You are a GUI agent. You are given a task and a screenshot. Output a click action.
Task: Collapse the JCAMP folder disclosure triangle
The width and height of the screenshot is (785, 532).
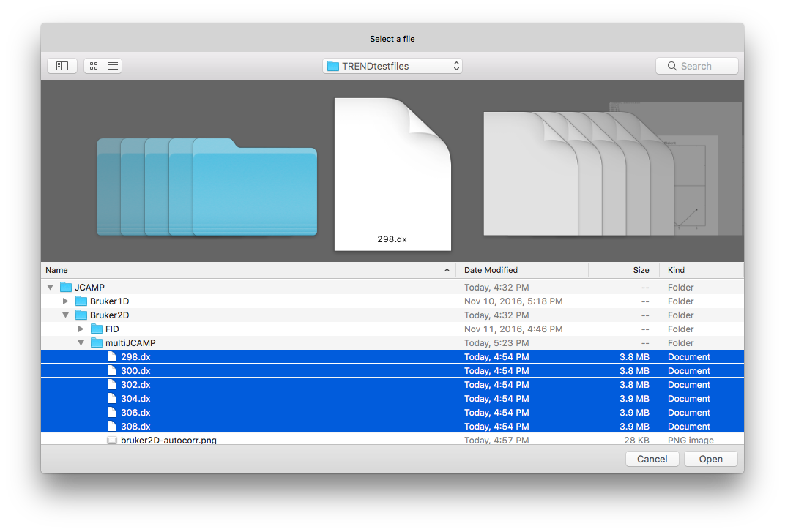click(x=50, y=288)
